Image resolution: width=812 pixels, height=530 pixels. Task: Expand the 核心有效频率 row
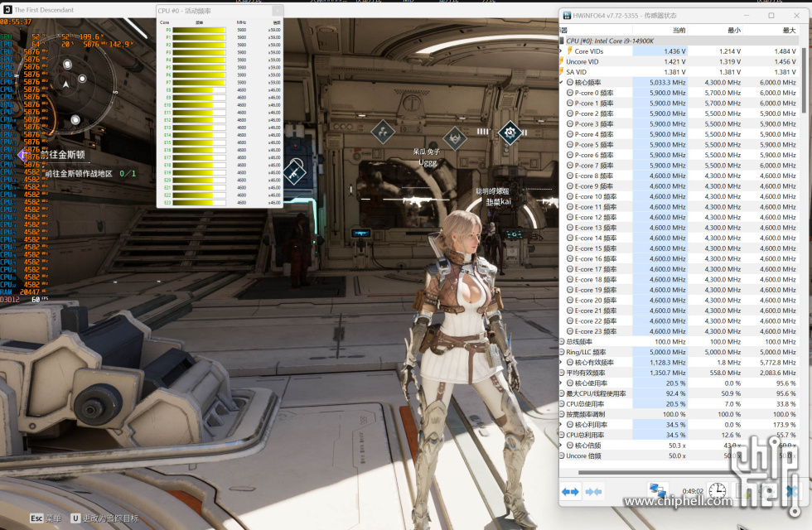pos(561,363)
